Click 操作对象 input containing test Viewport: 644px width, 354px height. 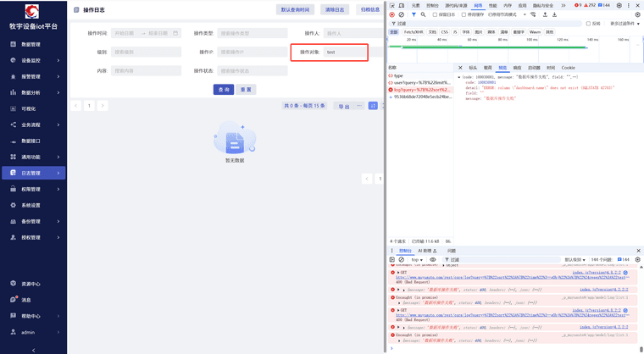coord(345,53)
